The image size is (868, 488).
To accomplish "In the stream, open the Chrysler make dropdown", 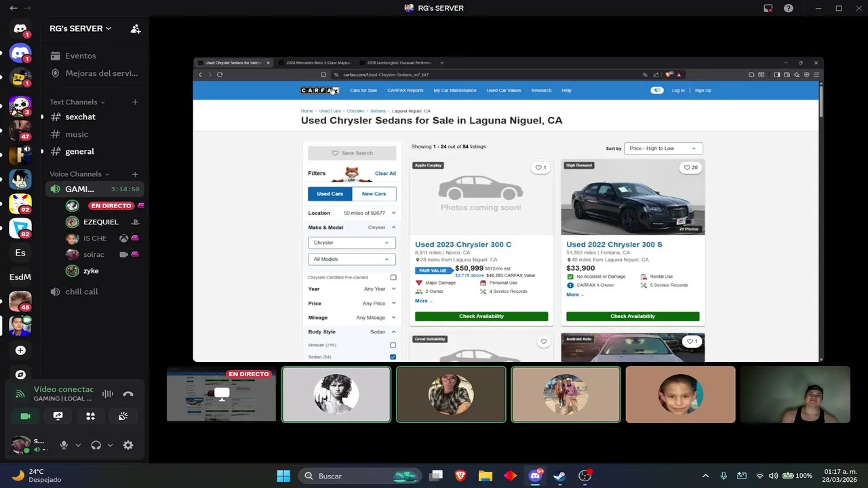I will pyautogui.click(x=352, y=243).
